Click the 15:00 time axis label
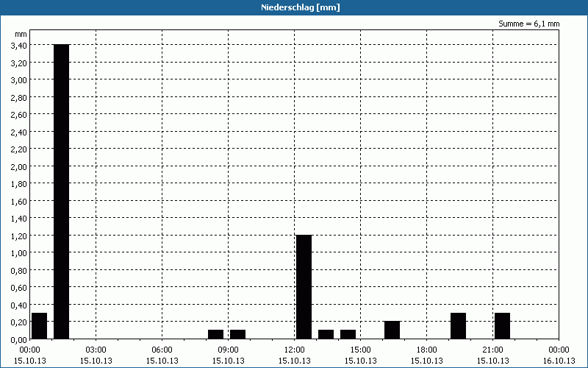Image resolution: width=588 pixels, height=368 pixels. [361, 350]
